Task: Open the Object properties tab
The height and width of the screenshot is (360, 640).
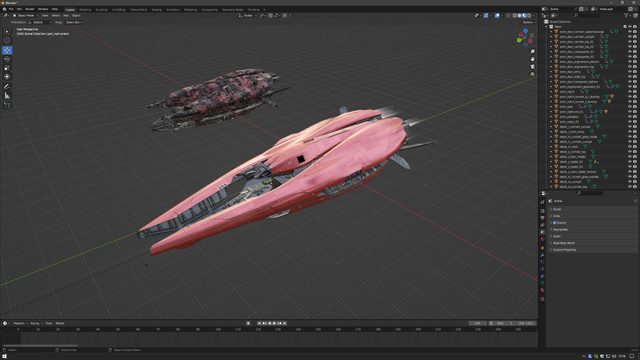Action: [542, 248]
